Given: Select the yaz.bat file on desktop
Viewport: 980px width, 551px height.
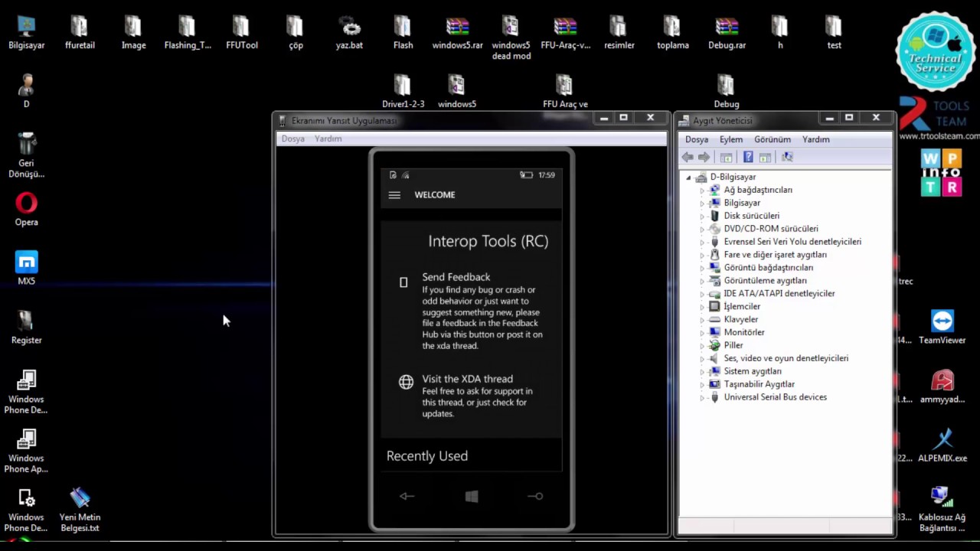Looking at the screenshot, I should [349, 32].
